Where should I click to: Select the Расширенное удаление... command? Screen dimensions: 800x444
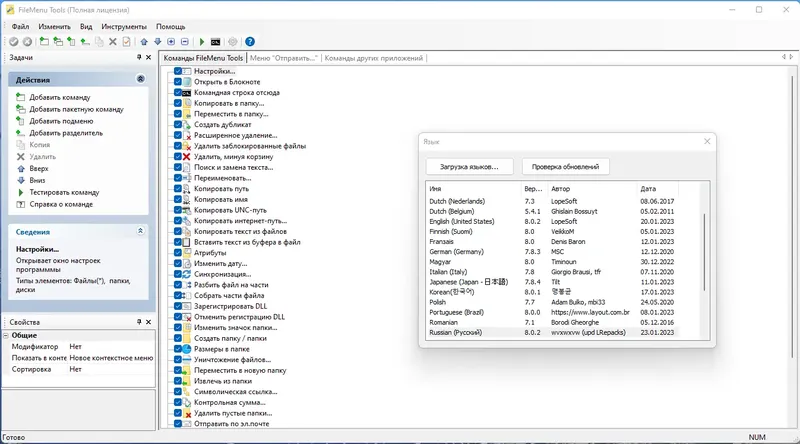coord(235,135)
